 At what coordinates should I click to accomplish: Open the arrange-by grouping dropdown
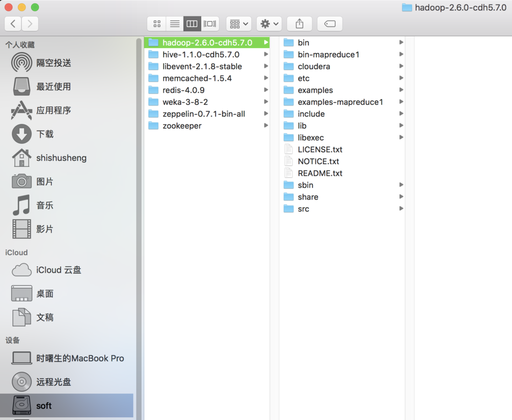pos(239,24)
